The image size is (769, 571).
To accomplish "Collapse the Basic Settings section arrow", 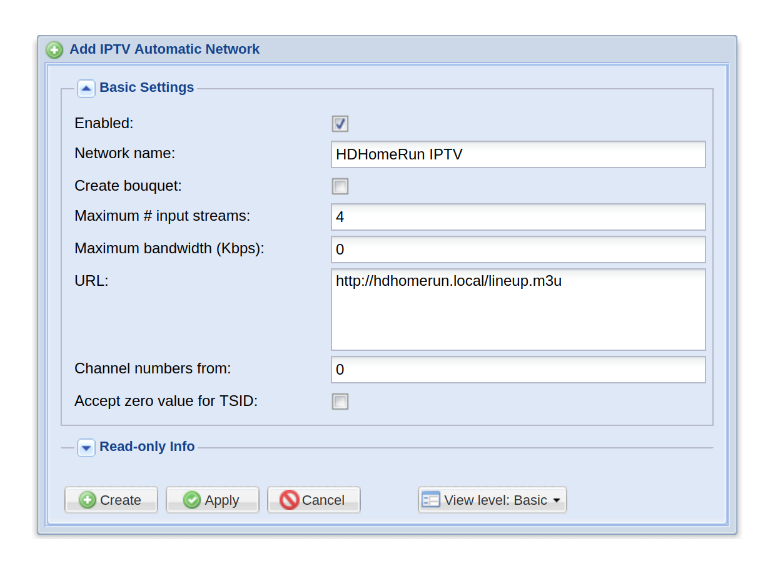I will coord(86,88).
